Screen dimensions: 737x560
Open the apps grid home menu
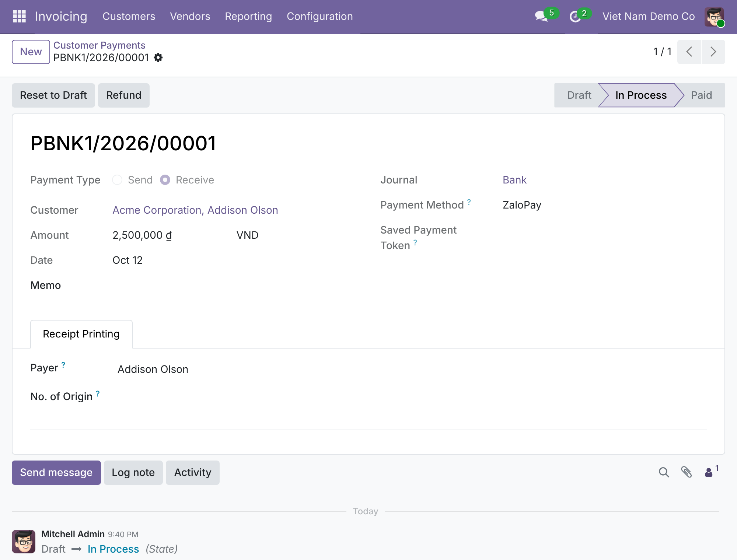[x=20, y=16]
